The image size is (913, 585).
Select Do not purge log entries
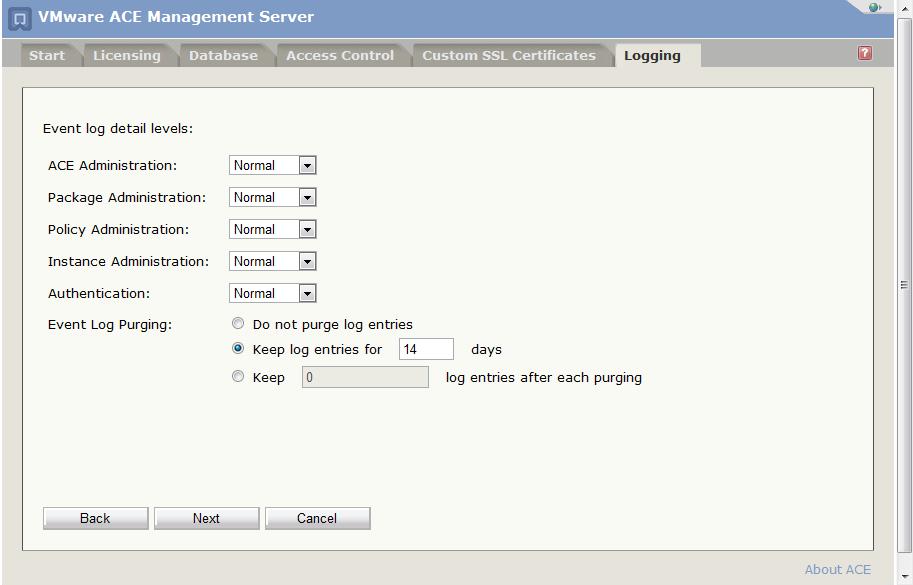click(238, 324)
